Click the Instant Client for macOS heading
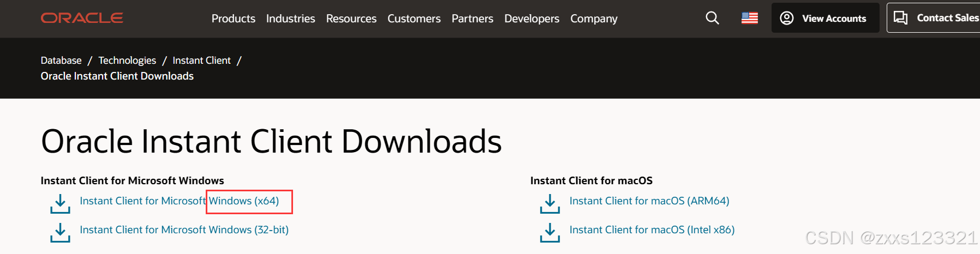 pyautogui.click(x=591, y=180)
